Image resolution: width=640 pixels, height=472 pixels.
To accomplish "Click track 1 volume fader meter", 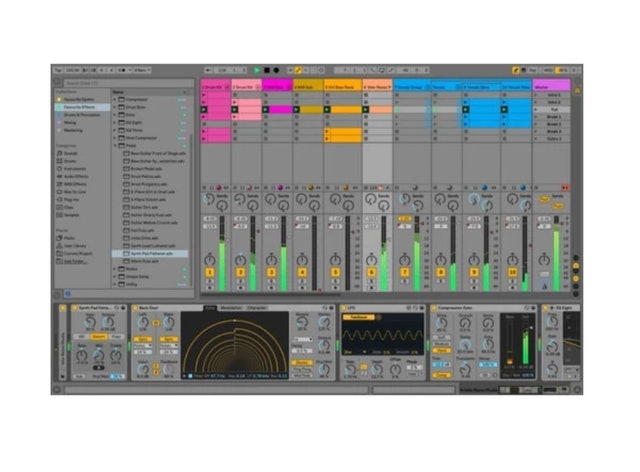I will click(x=222, y=254).
